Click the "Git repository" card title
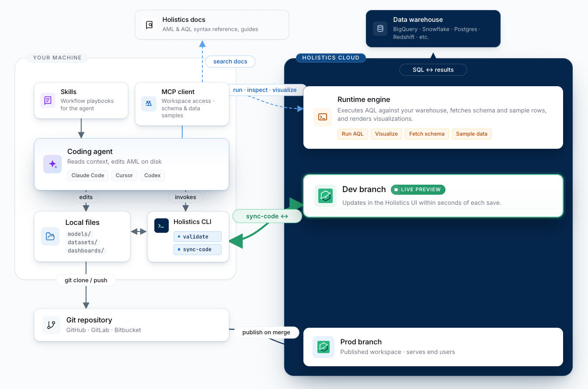Screen dimensions: 588x389 [89, 320]
